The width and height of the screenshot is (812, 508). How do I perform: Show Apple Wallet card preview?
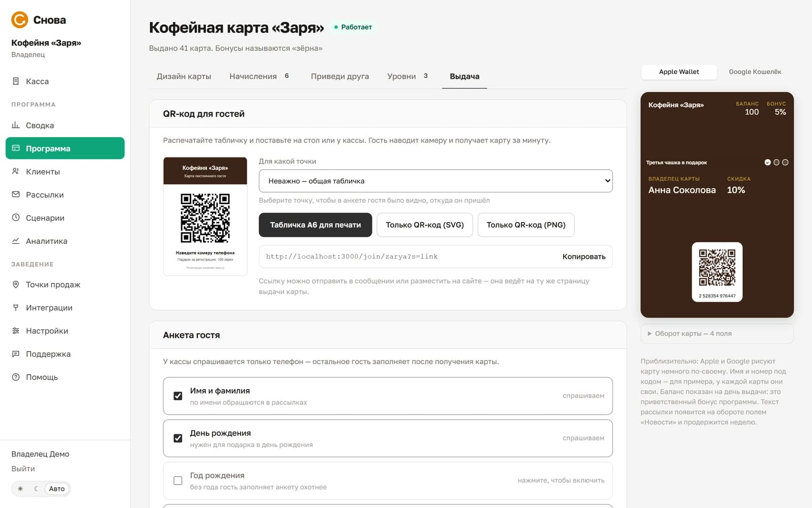click(x=679, y=72)
